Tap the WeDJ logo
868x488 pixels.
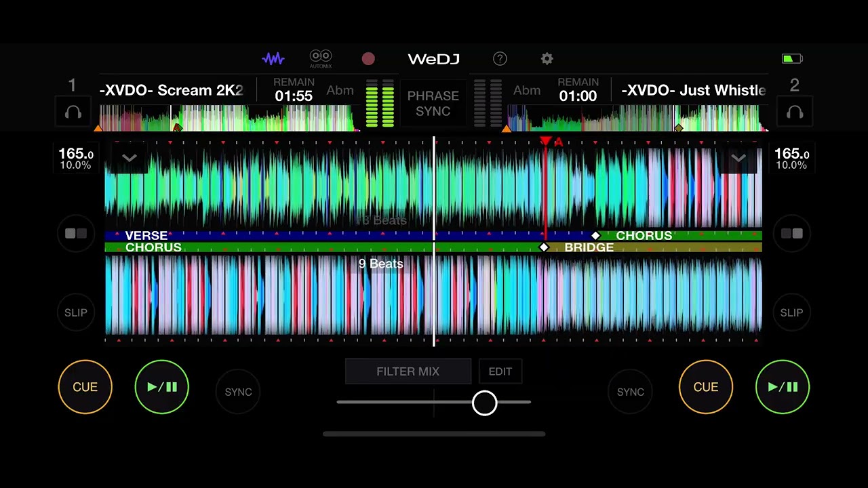point(433,59)
